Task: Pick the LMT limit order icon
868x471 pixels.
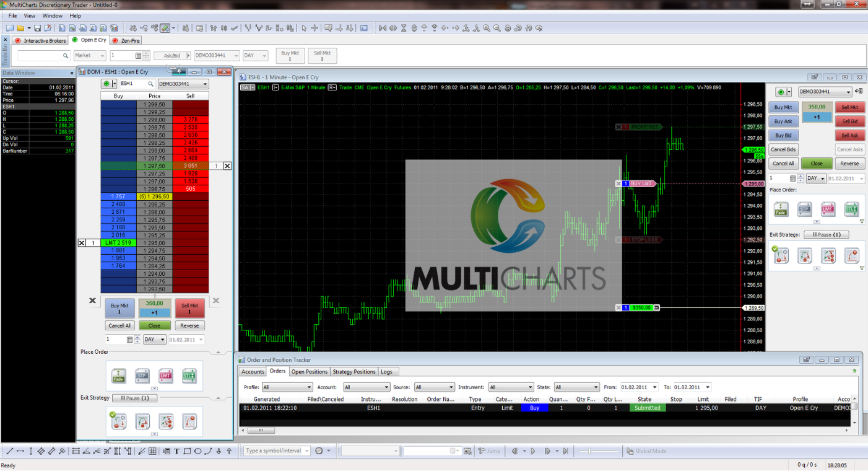Action: 828,209
